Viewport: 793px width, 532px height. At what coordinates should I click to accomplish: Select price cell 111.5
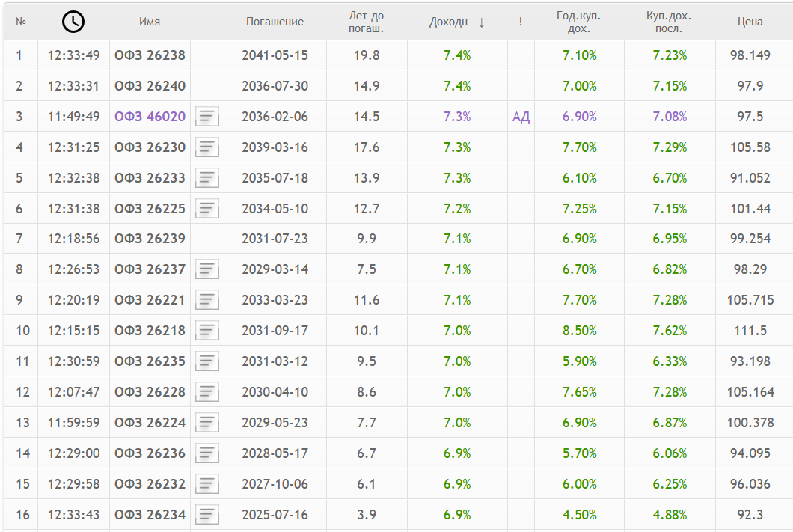pos(750,331)
